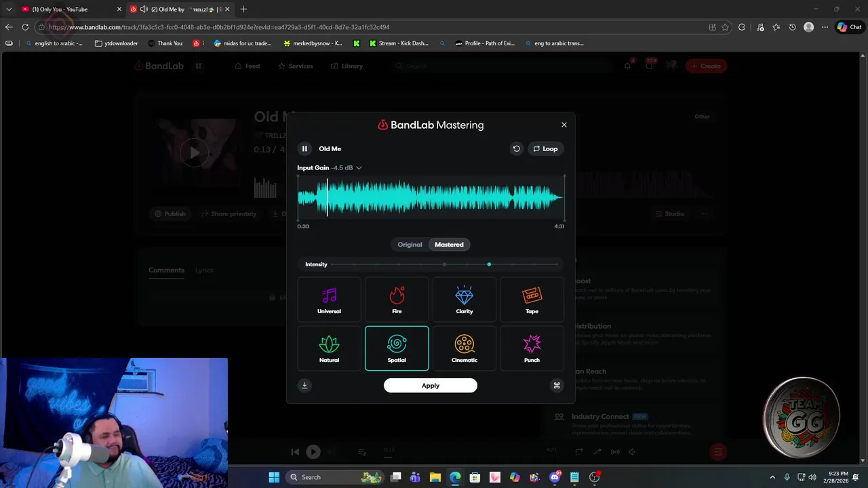
Task: Expand the Input Gain dropdown
Action: pos(359,168)
